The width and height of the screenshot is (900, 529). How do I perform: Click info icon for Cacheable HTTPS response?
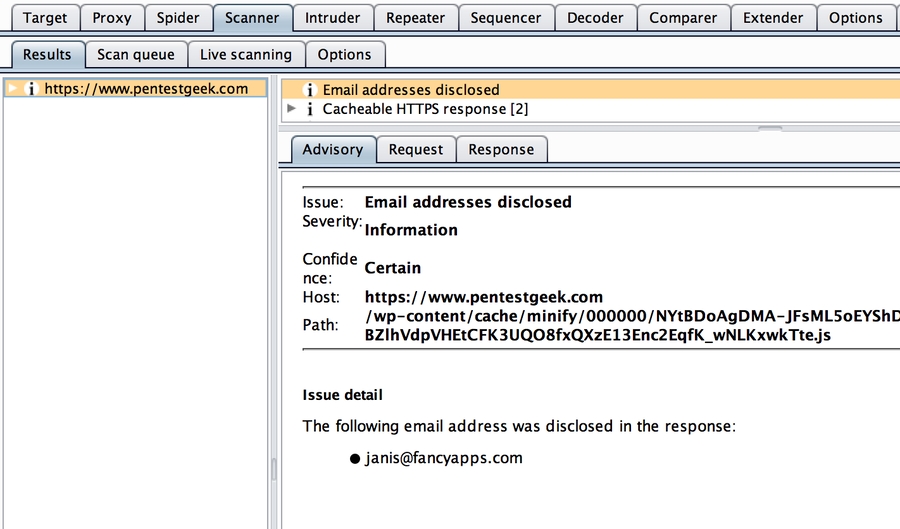coord(309,109)
